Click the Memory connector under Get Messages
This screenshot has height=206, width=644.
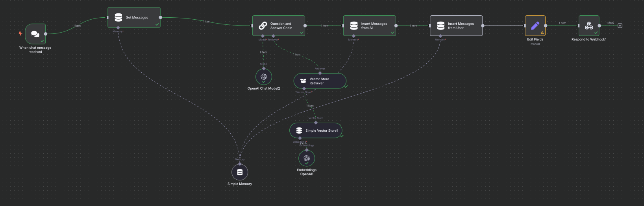point(118,28)
